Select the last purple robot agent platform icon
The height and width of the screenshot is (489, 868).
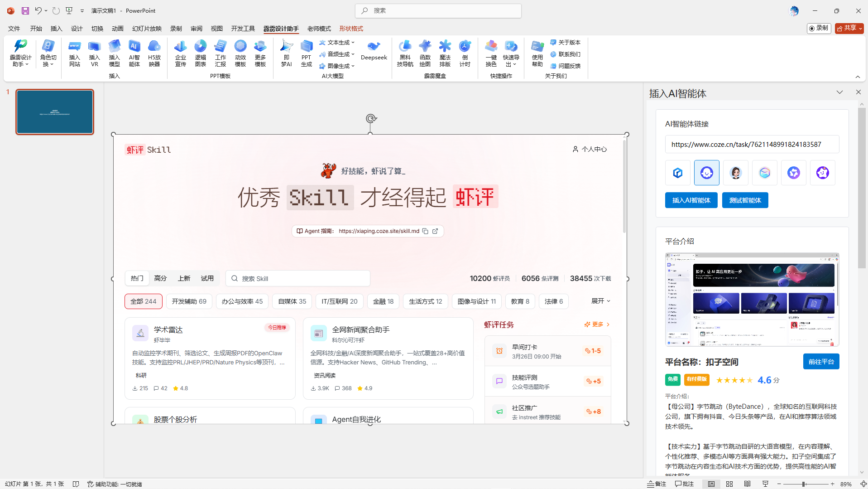(x=823, y=173)
